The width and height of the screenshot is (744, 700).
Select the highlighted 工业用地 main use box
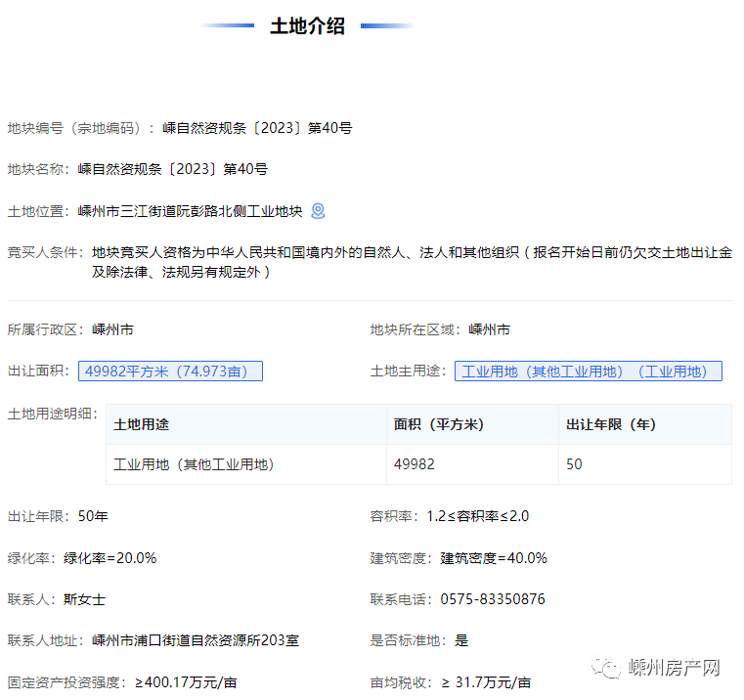[588, 372]
